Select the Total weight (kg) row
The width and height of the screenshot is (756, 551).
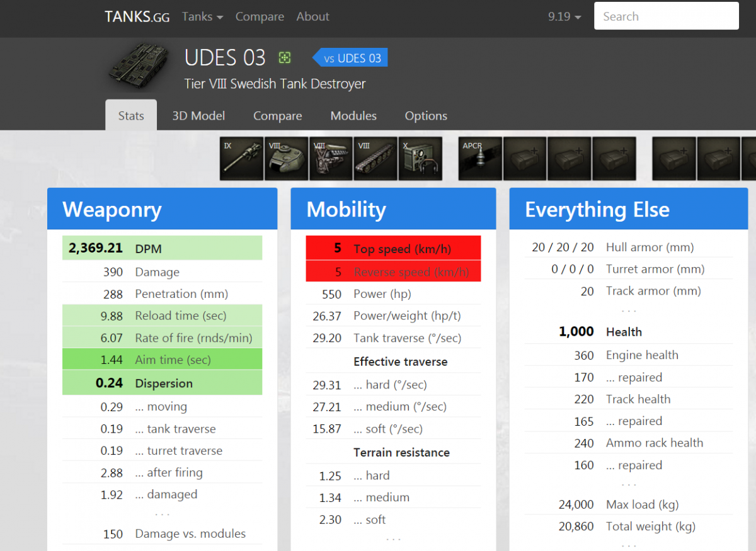629,526
